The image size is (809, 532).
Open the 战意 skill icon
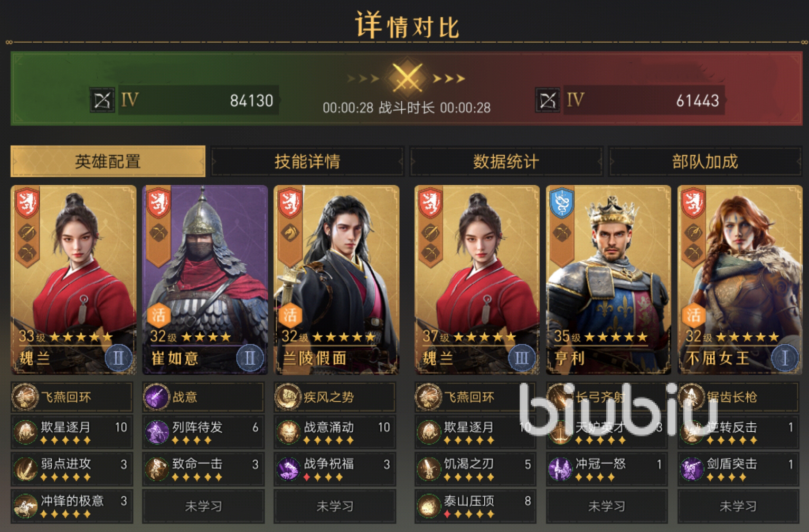pos(156,397)
